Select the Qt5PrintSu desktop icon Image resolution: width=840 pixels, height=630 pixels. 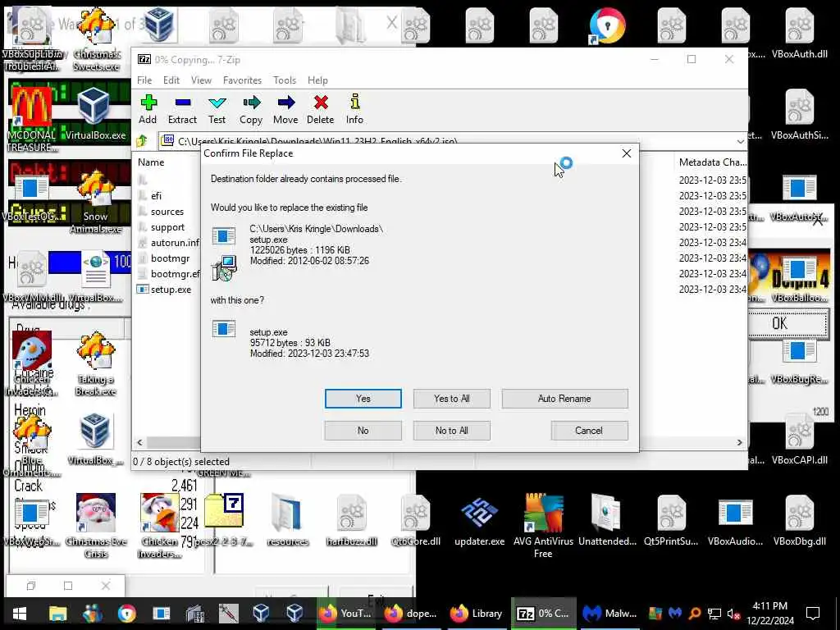click(x=671, y=519)
